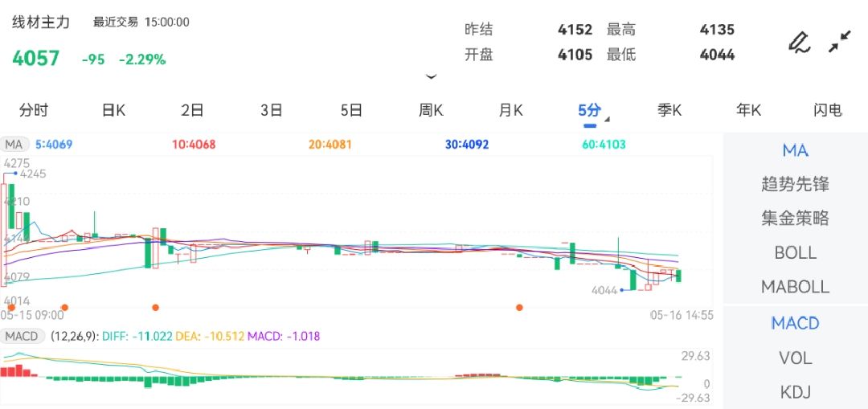Click the 4044 low marker on chart
868x409 pixels.
pyautogui.click(x=604, y=290)
